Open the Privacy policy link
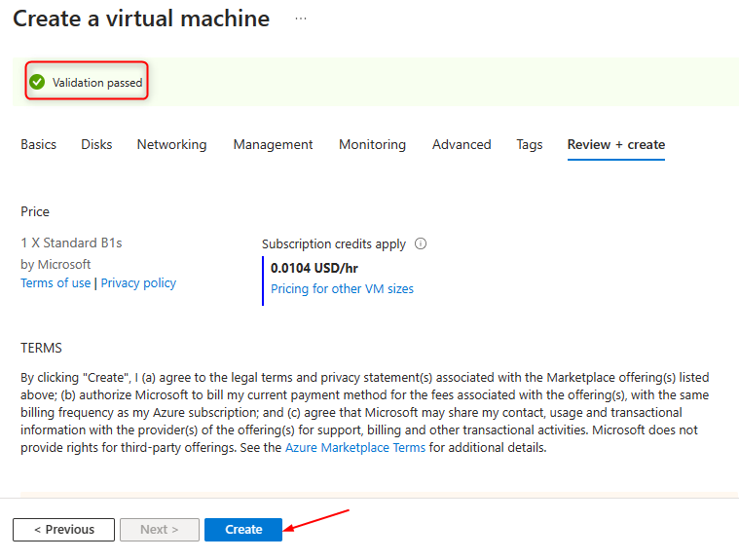Screen dimensions: 739x560 139,283
